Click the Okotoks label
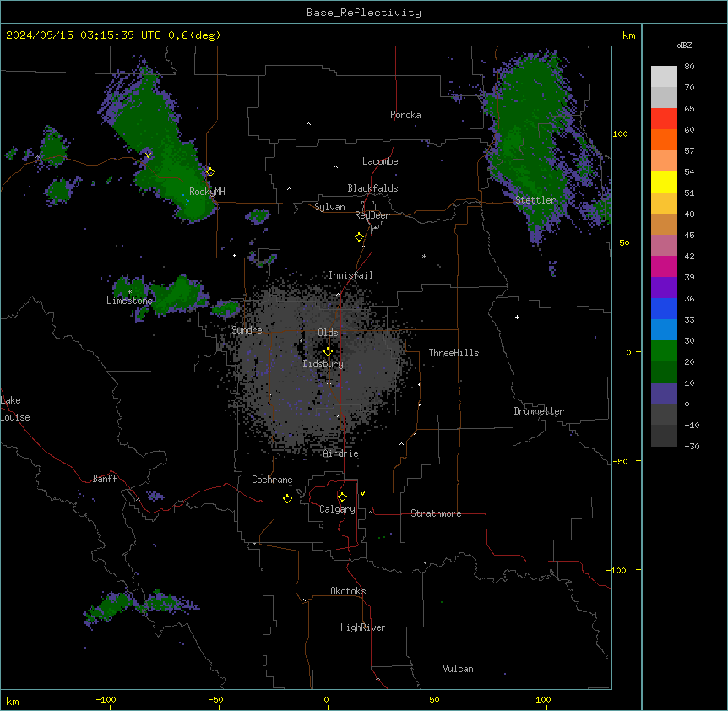Screen dimensions: 728x711 point(348,591)
